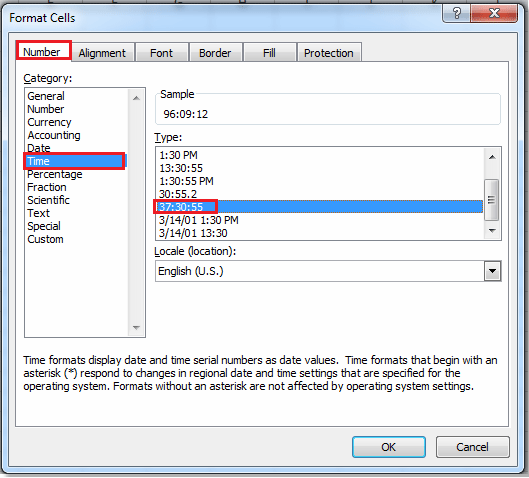
Task: Go to the Protection tab
Action: [x=329, y=53]
